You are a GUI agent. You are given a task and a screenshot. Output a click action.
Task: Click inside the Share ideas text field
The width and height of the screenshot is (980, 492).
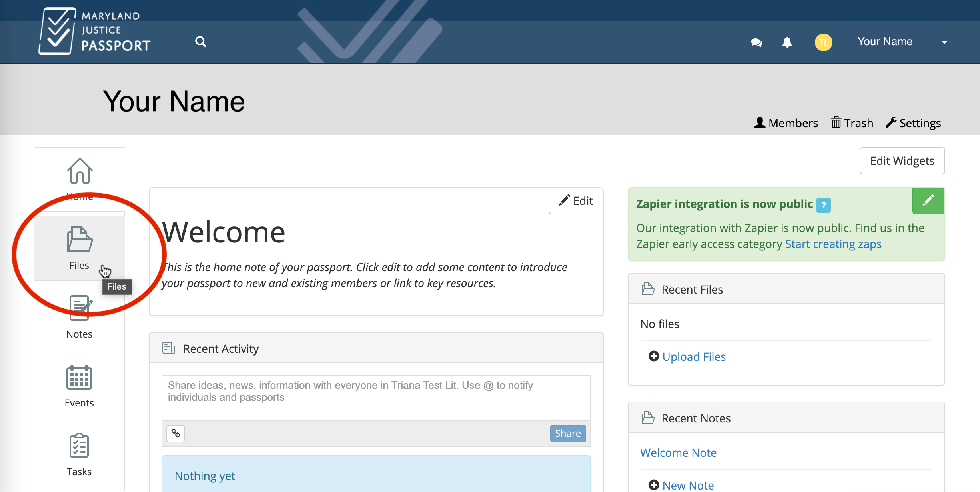click(376, 397)
